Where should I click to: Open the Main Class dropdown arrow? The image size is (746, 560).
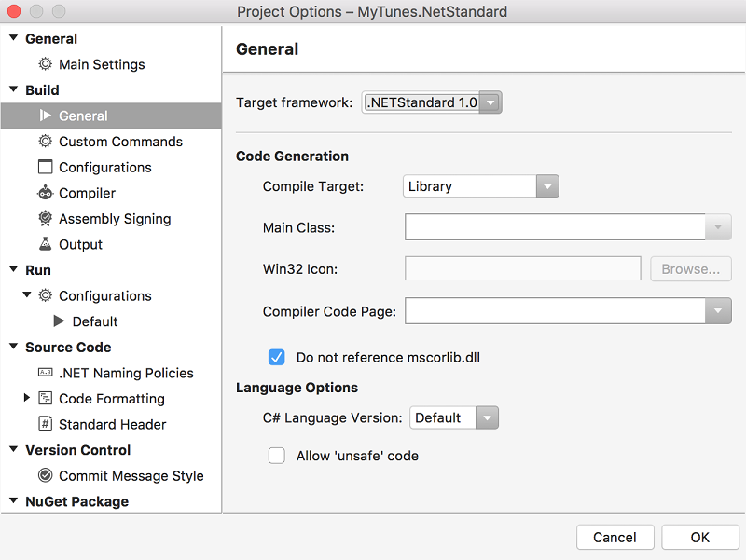(x=718, y=227)
